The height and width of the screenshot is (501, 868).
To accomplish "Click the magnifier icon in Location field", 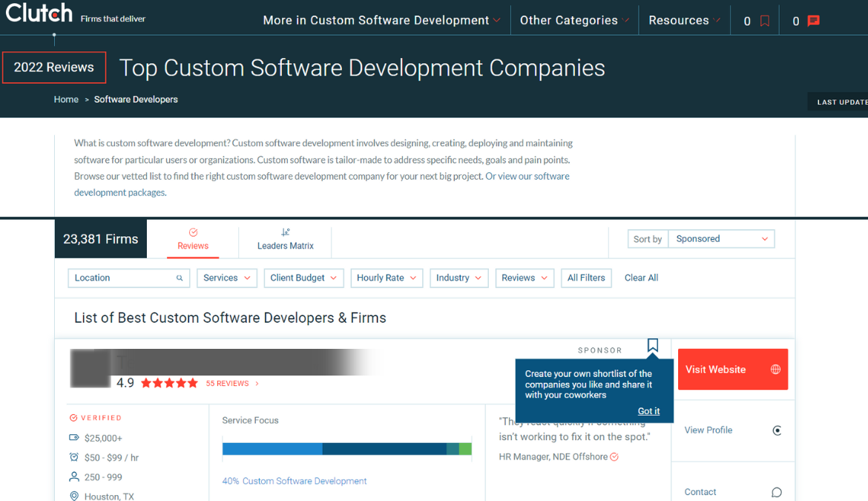I will pyautogui.click(x=180, y=278).
